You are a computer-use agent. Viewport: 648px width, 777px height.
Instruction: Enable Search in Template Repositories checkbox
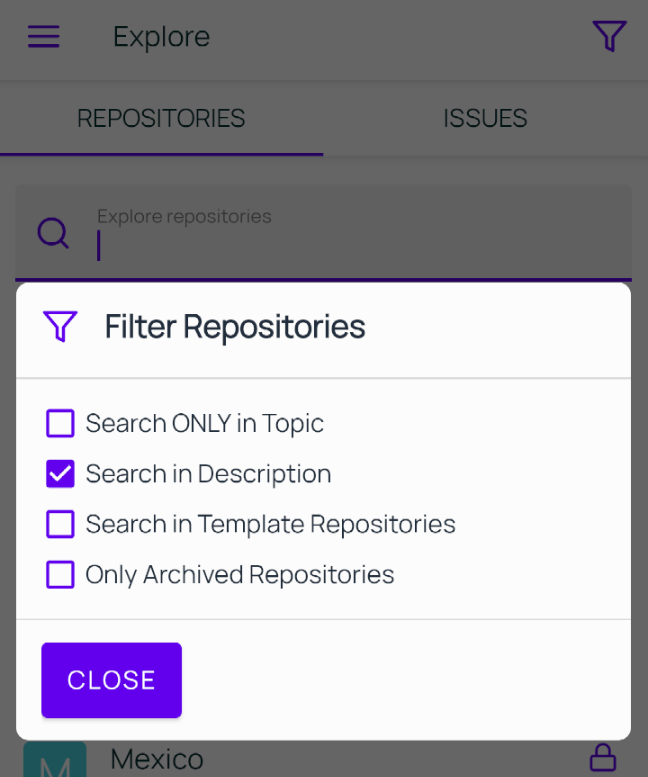pos(60,524)
